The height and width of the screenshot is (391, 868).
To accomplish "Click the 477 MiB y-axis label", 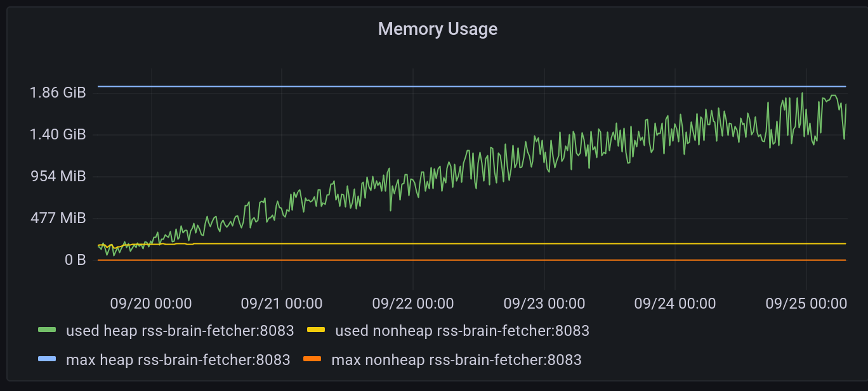I will tap(58, 218).
